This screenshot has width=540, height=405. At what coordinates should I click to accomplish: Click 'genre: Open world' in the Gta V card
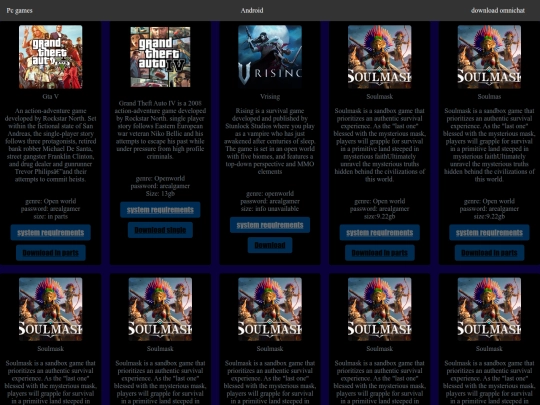click(51, 201)
